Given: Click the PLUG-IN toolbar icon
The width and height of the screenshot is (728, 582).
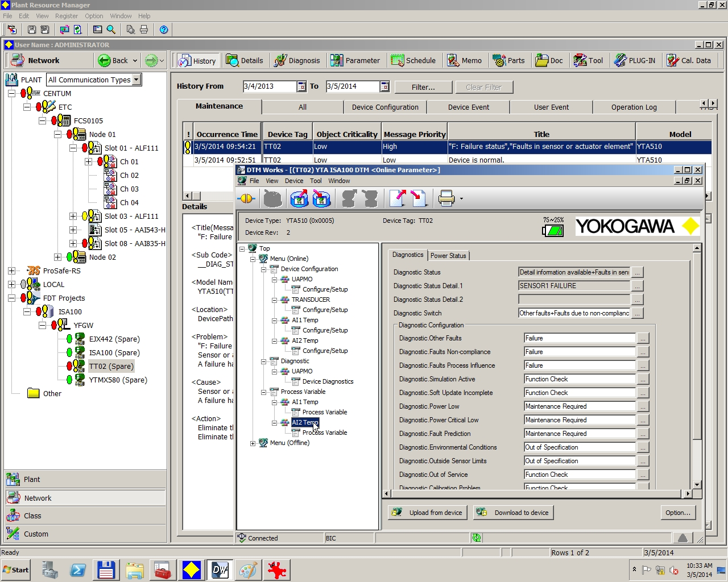Looking at the screenshot, I should tap(635, 60).
